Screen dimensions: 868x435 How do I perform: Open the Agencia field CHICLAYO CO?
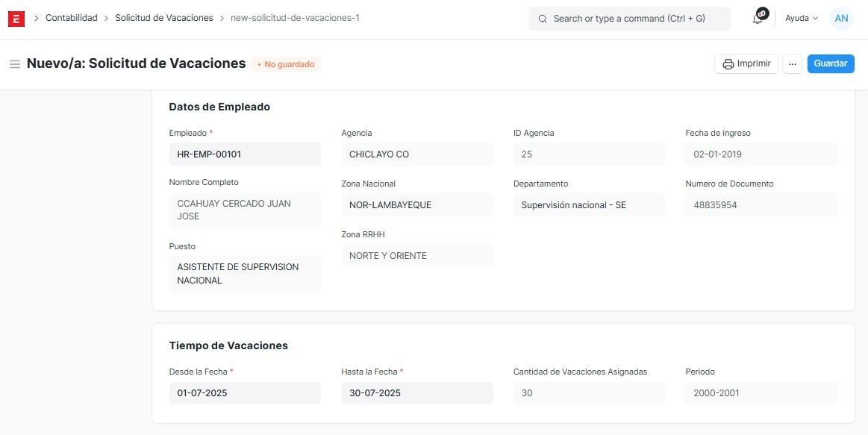coord(416,154)
